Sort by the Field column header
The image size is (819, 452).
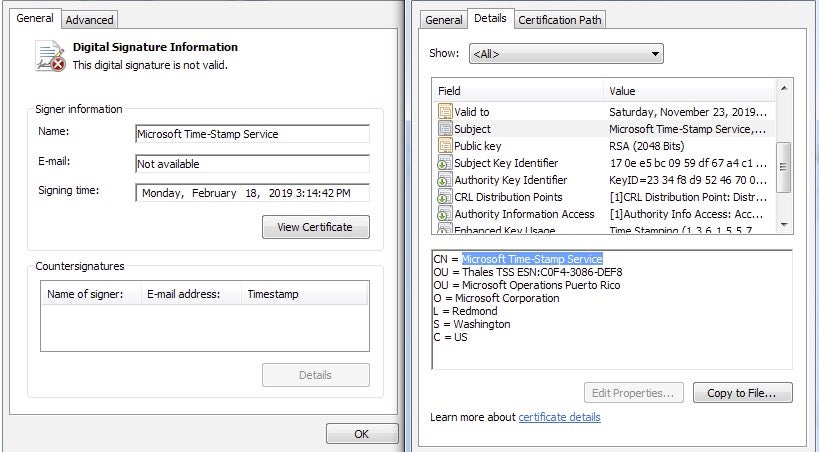pyautogui.click(x=518, y=91)
